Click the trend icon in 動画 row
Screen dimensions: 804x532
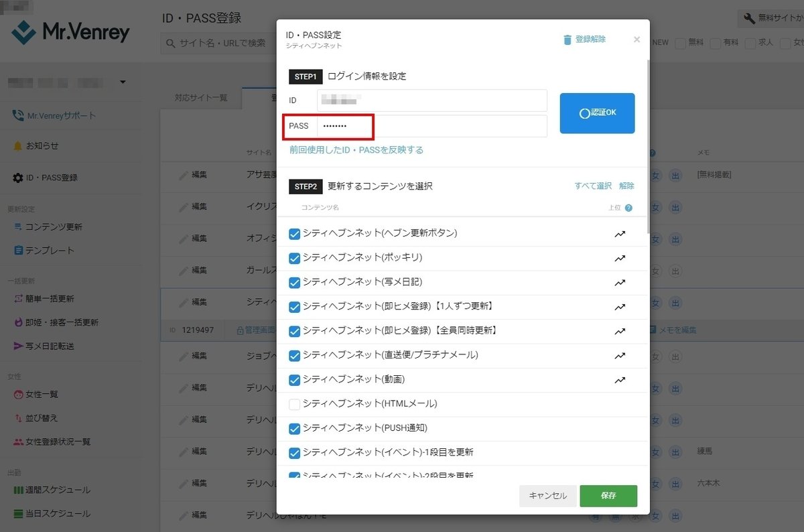click(x=620, y=380)
